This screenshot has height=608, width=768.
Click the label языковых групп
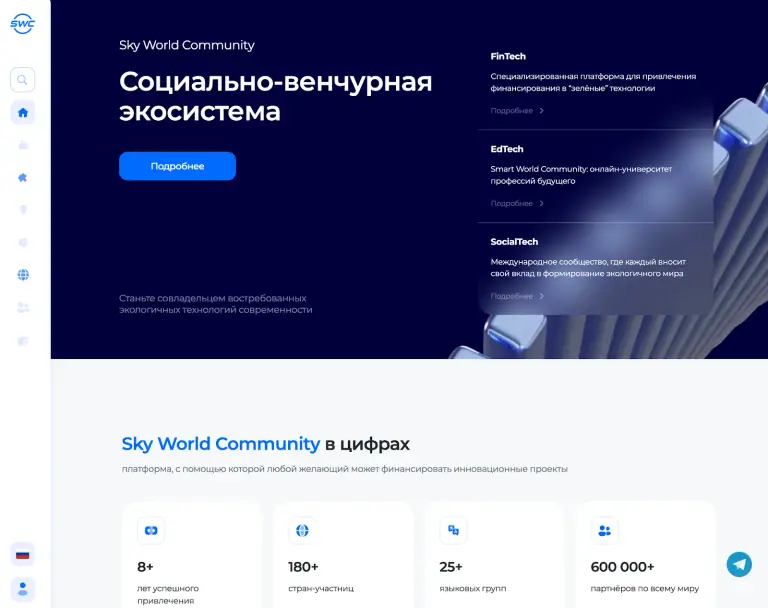[x=473, y=588]
